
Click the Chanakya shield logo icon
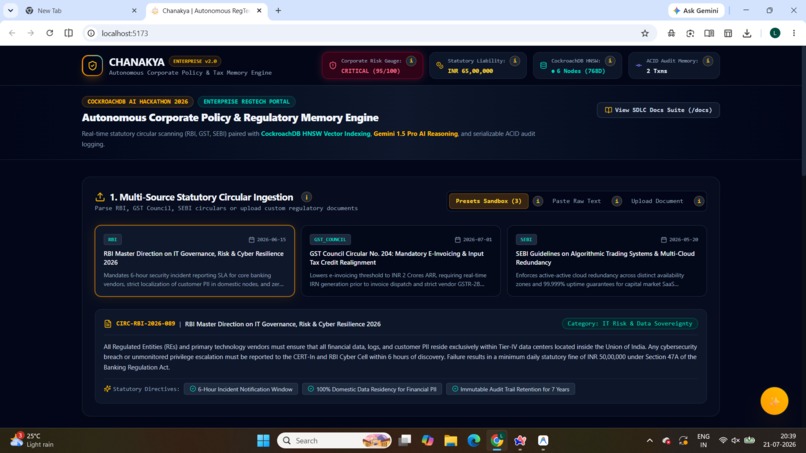(92, 66)
